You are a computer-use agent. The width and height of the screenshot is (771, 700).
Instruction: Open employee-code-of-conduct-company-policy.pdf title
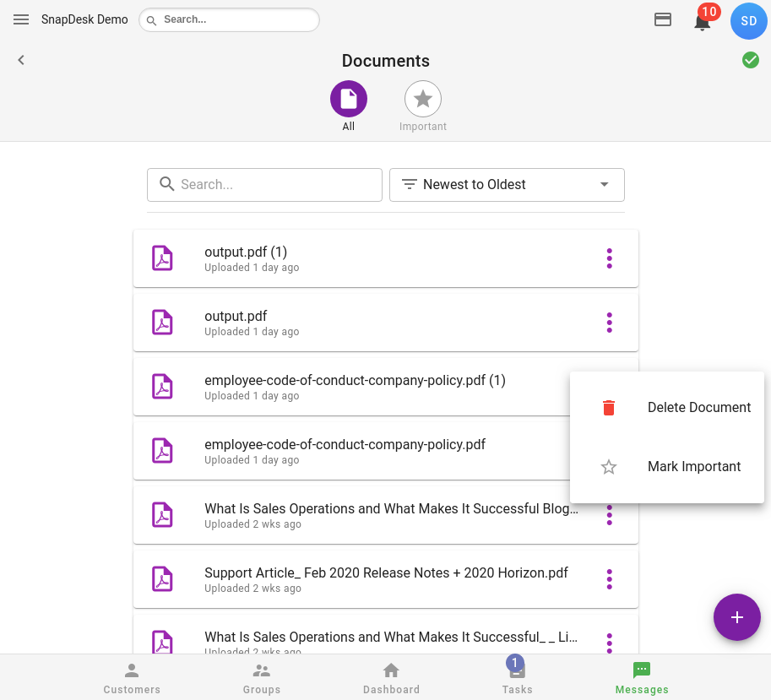click(345, 444)
